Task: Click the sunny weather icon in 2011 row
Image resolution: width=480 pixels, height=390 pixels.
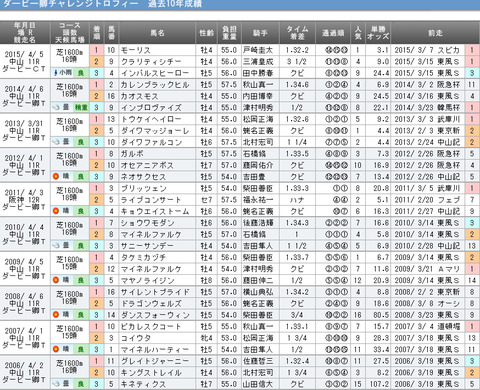Action: pyautogui.click(x=56, y=211)
